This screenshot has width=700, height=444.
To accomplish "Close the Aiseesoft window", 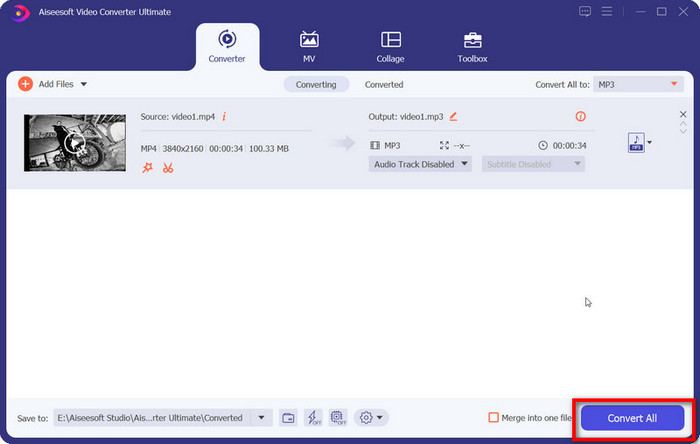I will pyautogui.click(x=683, y=12).
